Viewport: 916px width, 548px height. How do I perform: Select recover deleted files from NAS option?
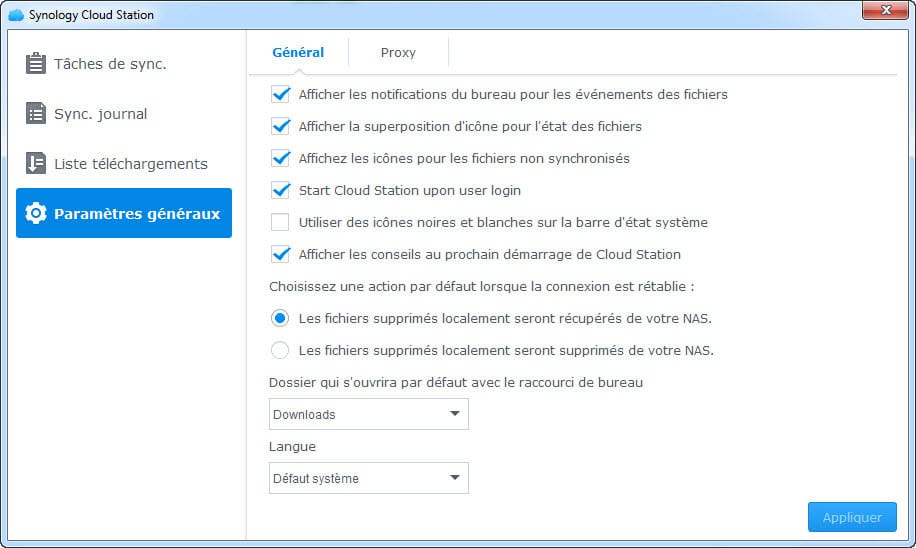coord(280,318)
